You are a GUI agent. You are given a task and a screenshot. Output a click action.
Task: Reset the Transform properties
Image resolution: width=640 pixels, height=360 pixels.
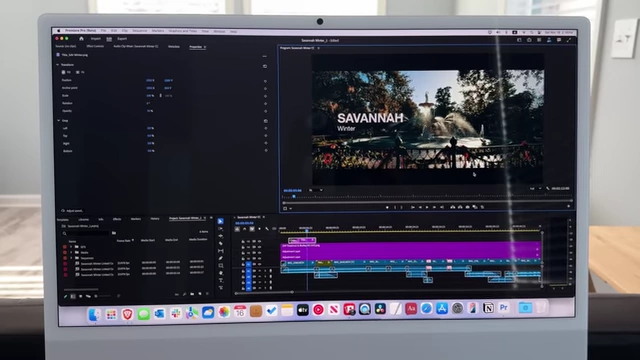[x=265, y=66]
